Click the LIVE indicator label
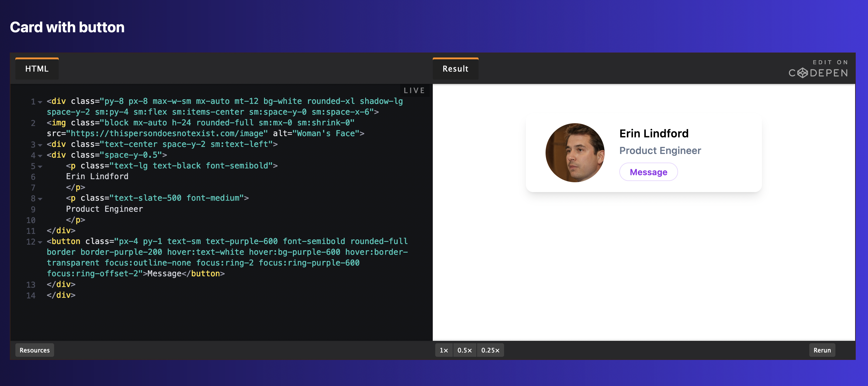 coord(414,90)
